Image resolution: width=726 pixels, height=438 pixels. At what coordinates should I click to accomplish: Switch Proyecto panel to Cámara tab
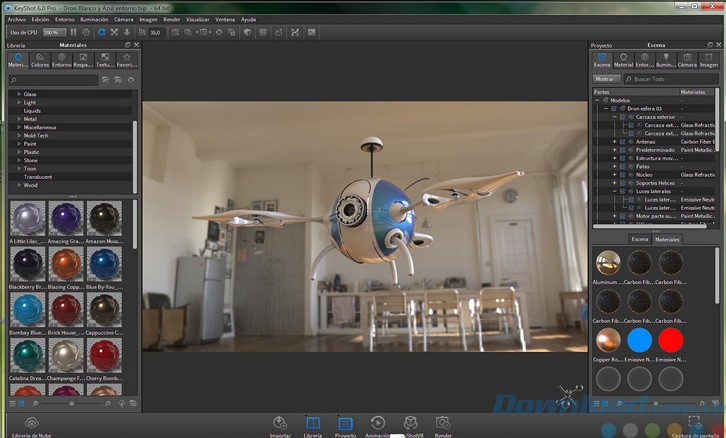click(687, 60)
